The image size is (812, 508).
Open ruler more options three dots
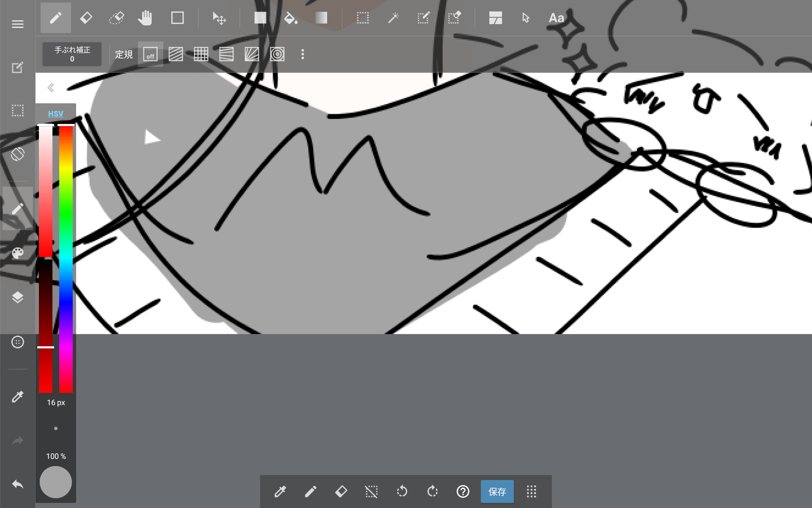click(x=302, y=54)
